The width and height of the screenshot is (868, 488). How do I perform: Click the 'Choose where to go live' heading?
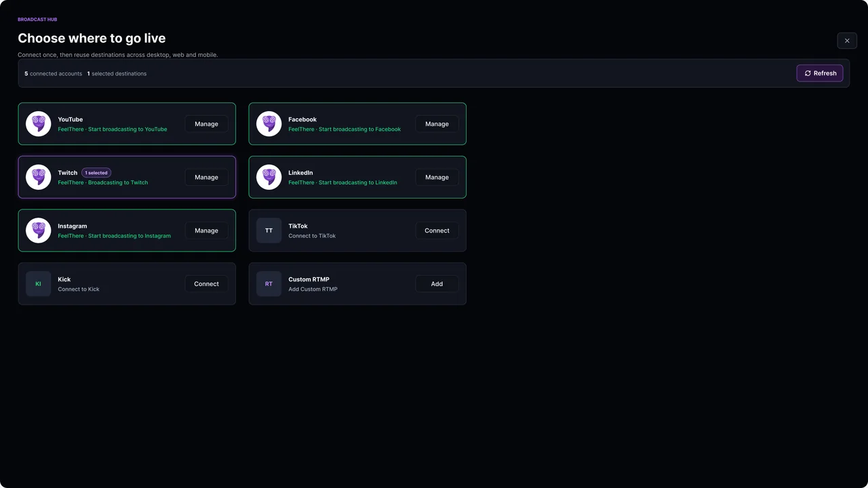tap(92, 39)
